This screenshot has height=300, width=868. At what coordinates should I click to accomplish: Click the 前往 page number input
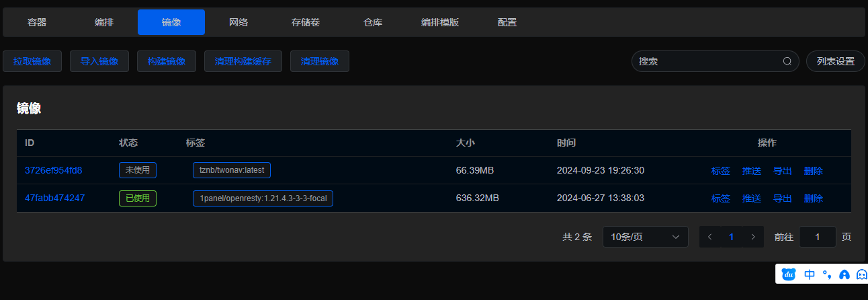click(818, 237)
